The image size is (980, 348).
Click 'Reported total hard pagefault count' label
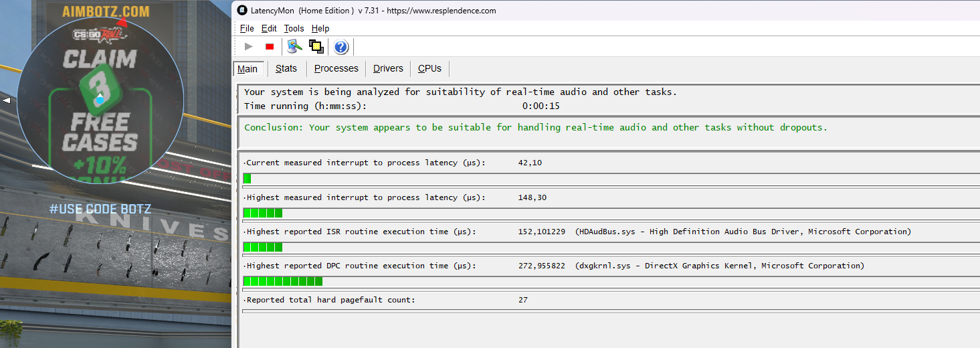(x=330, y=300)
